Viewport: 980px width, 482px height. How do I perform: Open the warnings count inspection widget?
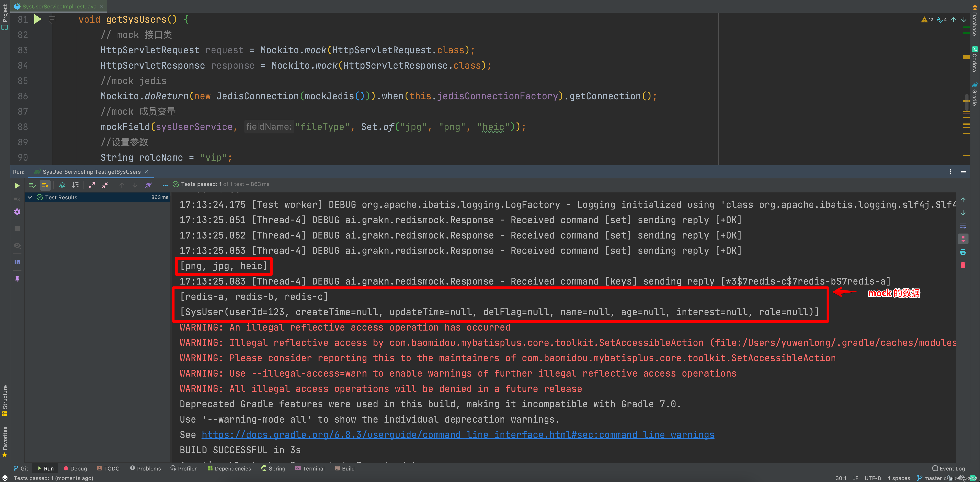(x=927, y=19)
